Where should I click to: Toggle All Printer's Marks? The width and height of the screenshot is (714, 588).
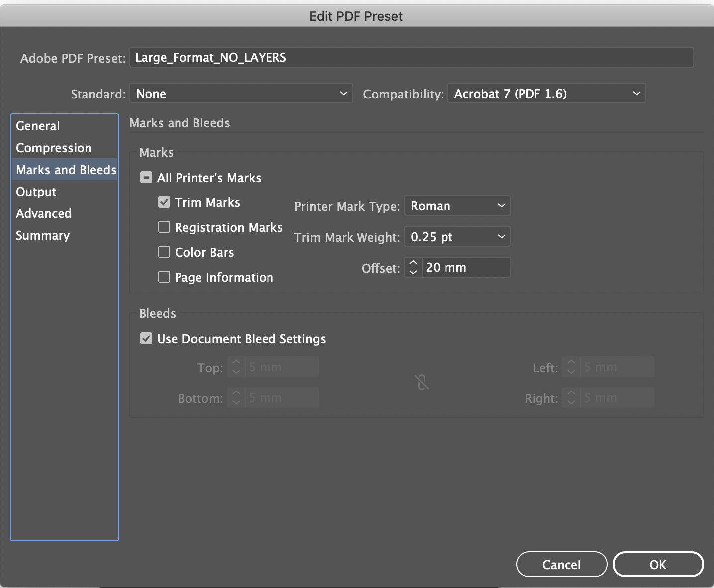[x=146, y=177]
